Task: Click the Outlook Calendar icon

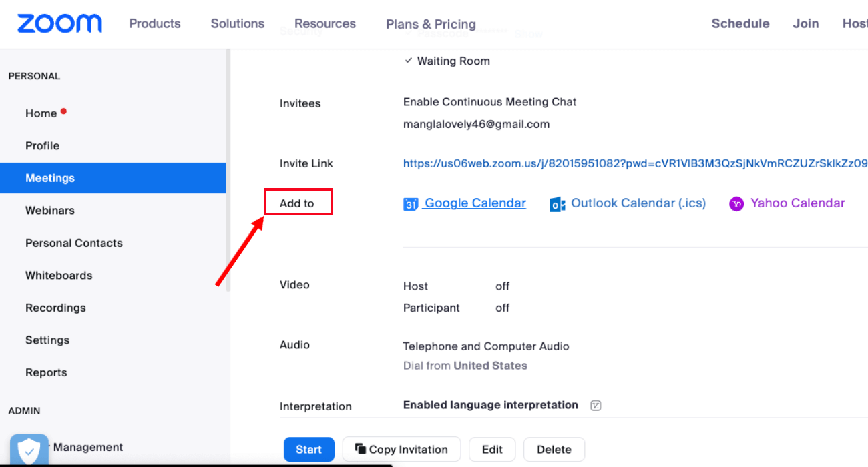Action: click(x=558, y=204)
